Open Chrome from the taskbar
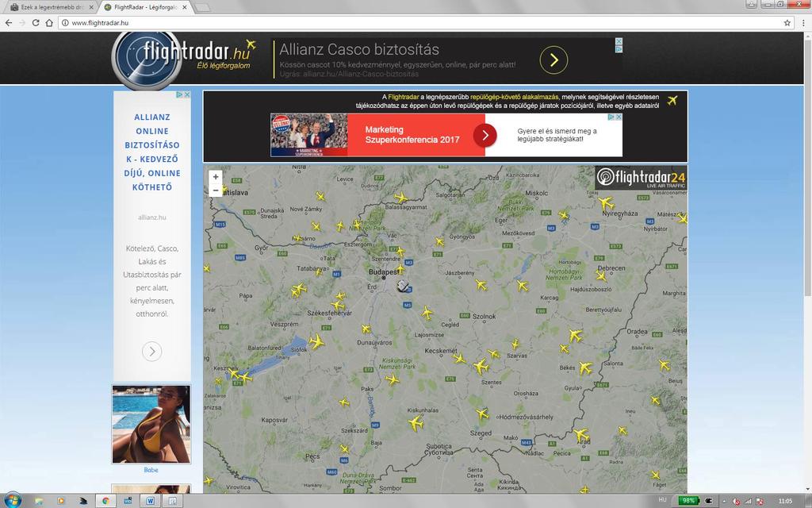The height and width of the screenshot is (508, 812). (105, 501)
